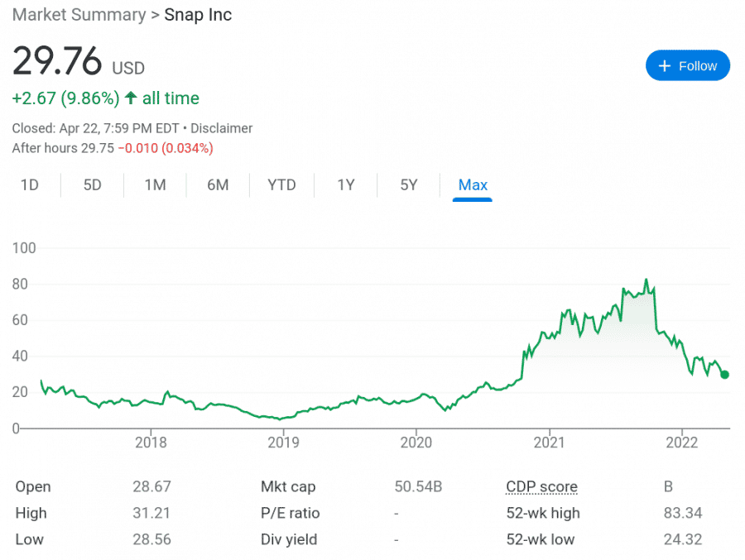The height and width of the screenshot is (560, 745).
Task: Click the 52-wk low value 24.32
Action: (683, 539)
